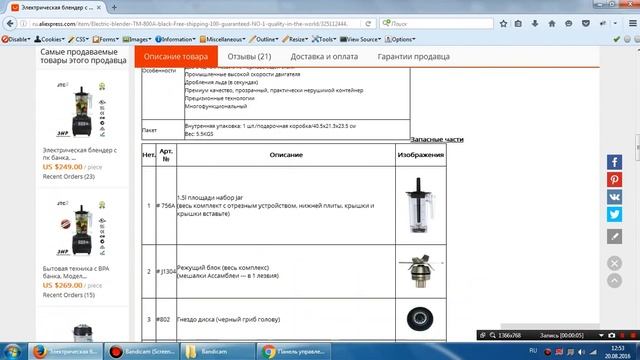This screenshot has width=640, height=360.
Task: Open the Outline dropdown menu
Action: pos(264,39)
